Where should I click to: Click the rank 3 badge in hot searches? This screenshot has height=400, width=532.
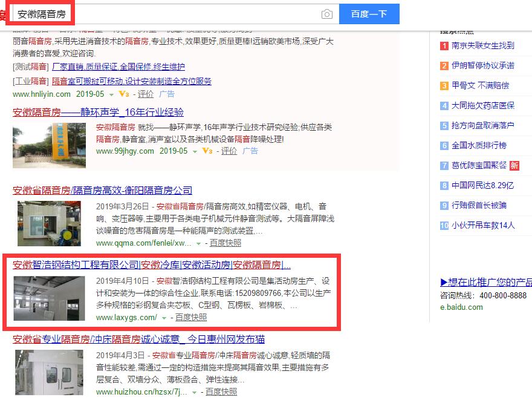tap(444, 86)
